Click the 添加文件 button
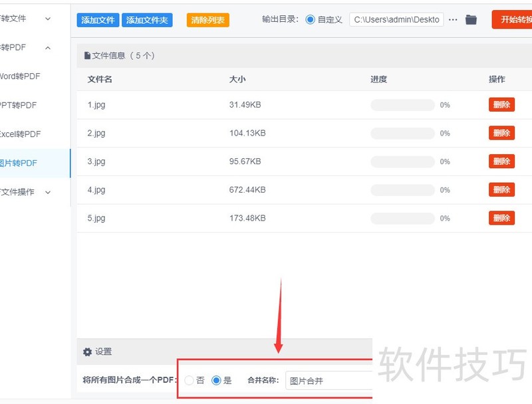The height and width of the screenshot is (404, 532). [x=98, y=21]
